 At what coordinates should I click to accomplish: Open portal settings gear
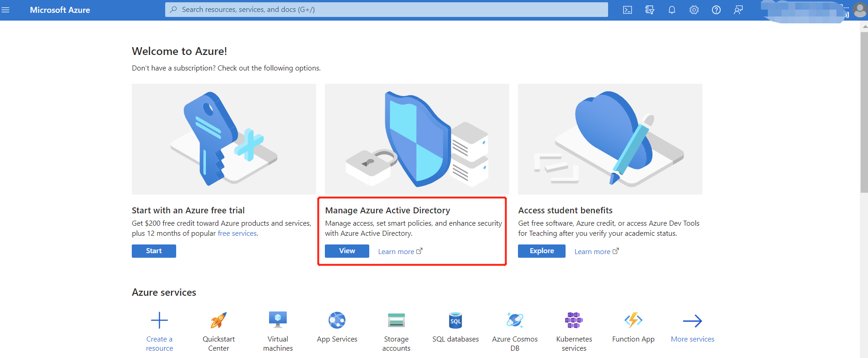point(694,10)
